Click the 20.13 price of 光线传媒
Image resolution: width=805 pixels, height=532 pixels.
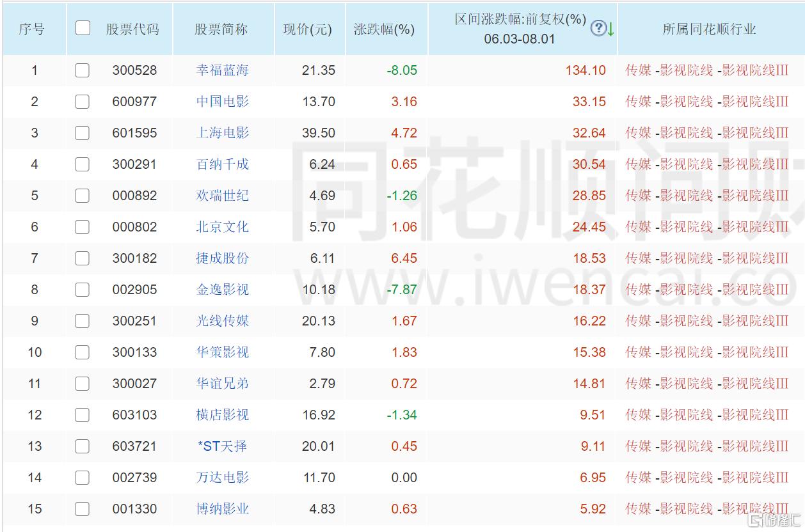(x=319, y=321)
